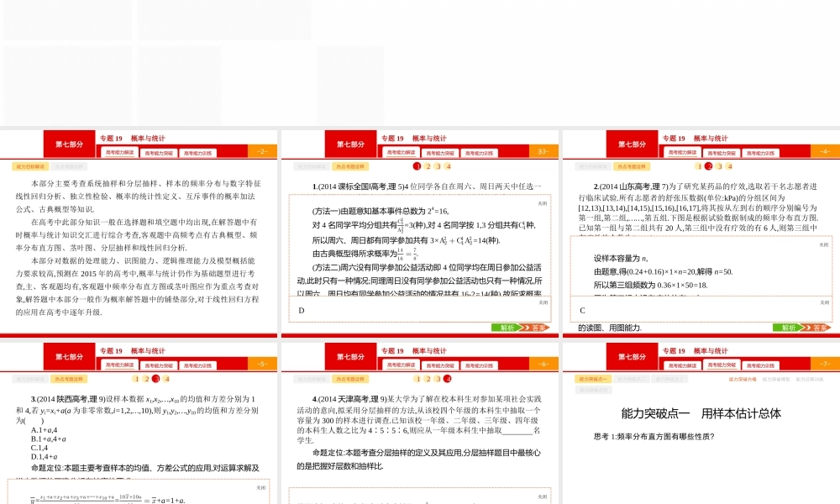This screenshot has height=504, width=840.
Task: Select 热点考题诠释 sub-tab on slide 33-
Action: (350, 166)
